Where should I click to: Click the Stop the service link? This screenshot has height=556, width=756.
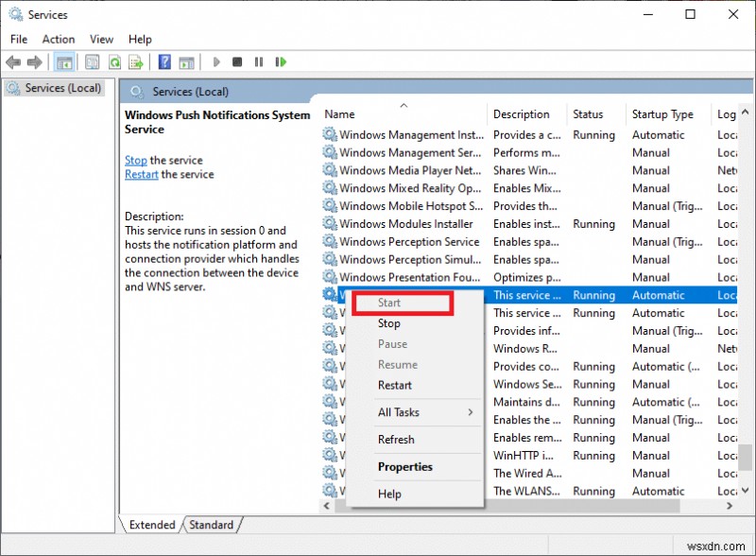pyautogui.click(x=136, y=161)
